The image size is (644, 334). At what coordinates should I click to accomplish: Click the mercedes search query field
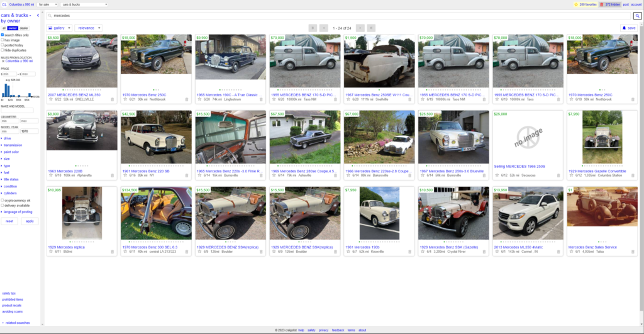(x=338, y=16)
